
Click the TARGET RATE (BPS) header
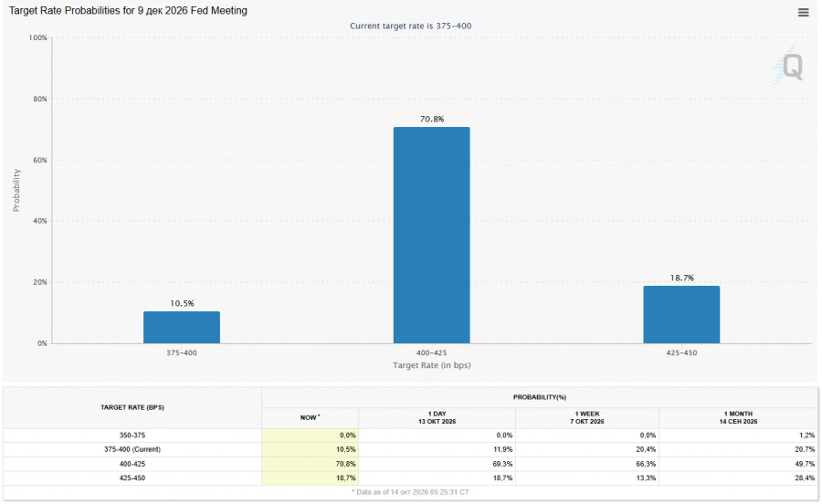[132, 407]
